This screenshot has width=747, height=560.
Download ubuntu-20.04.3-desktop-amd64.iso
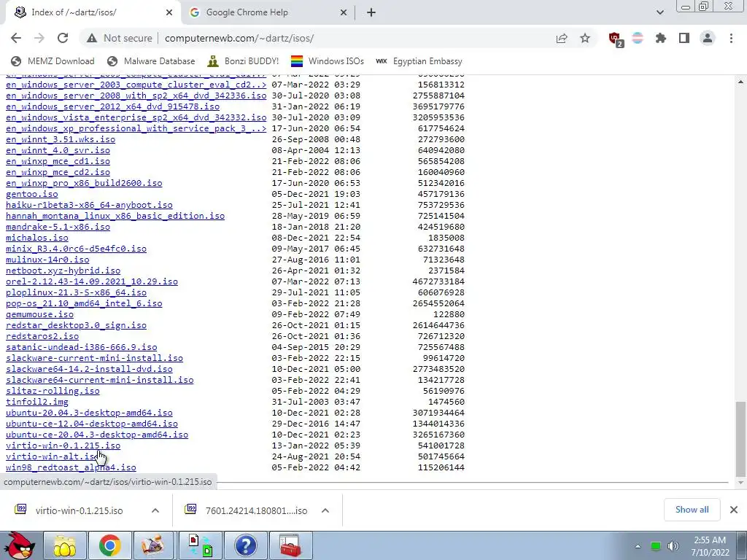coord(89,413)
